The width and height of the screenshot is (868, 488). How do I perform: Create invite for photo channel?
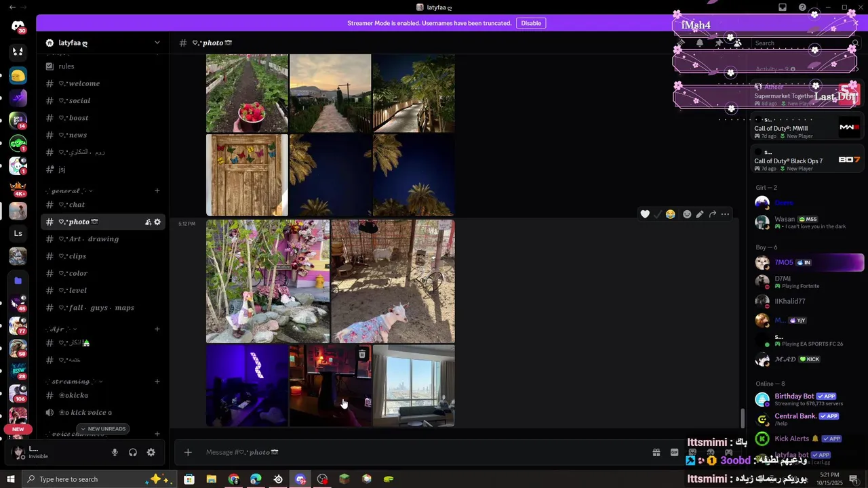(x=148, y=222)
